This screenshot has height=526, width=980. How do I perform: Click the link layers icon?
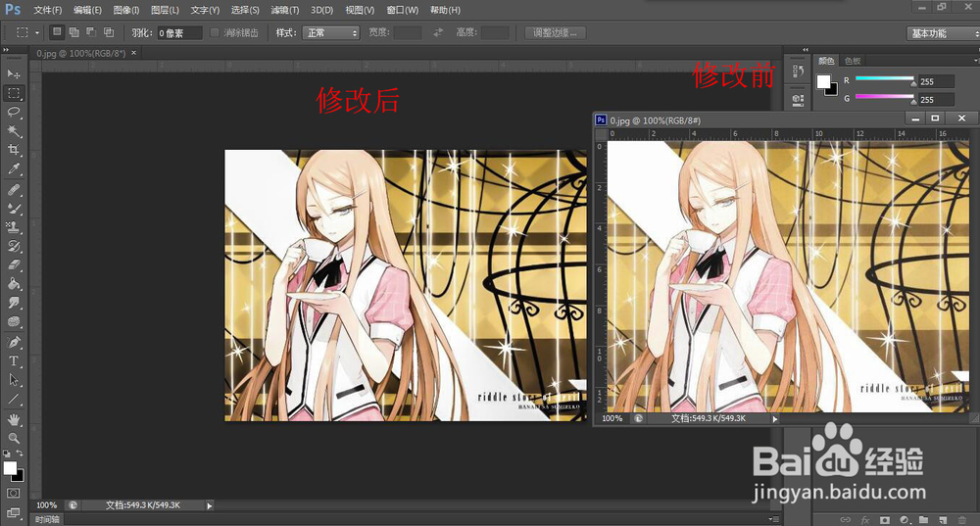point(845,520)
